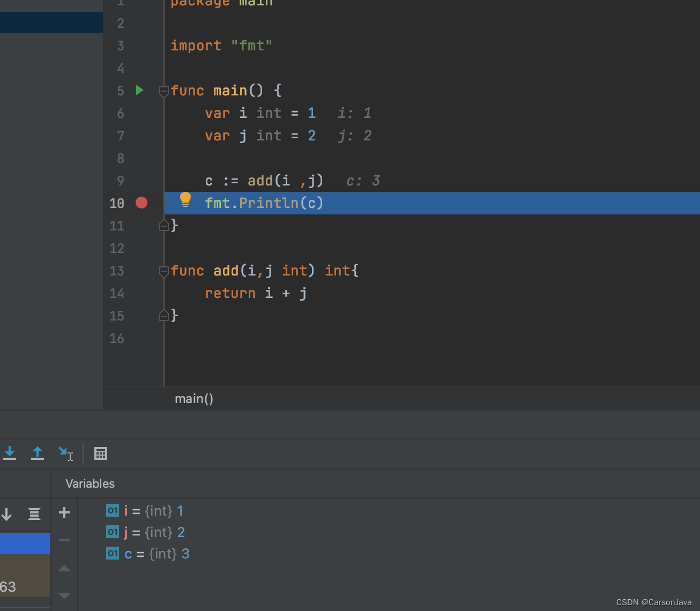Remove watch using the minus icon
The width and height of the screenshot is (700, 611).
click(64, 540)
